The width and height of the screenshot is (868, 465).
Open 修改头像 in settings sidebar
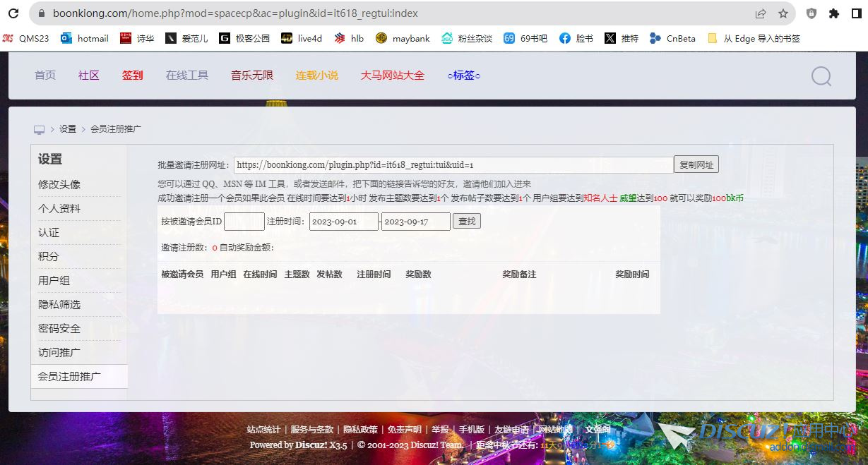pyautogui.click(x=59, y=185)
